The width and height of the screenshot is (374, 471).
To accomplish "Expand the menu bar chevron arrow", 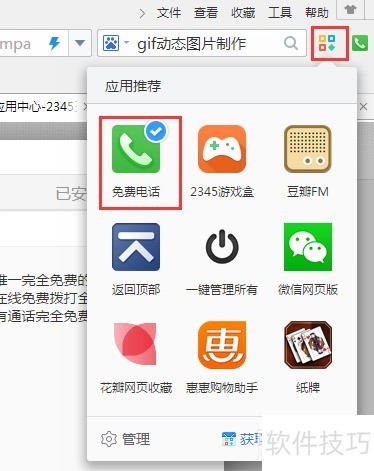I will (x=143, y=14).
